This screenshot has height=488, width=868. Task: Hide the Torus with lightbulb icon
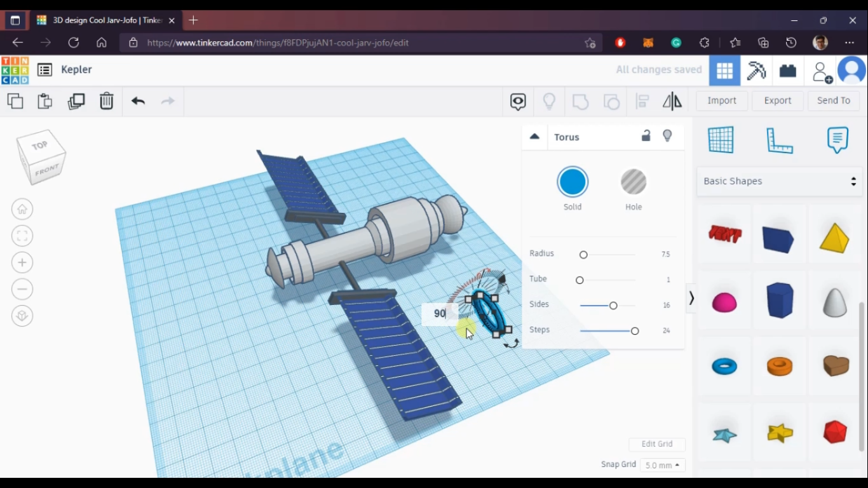pos(667,136)
